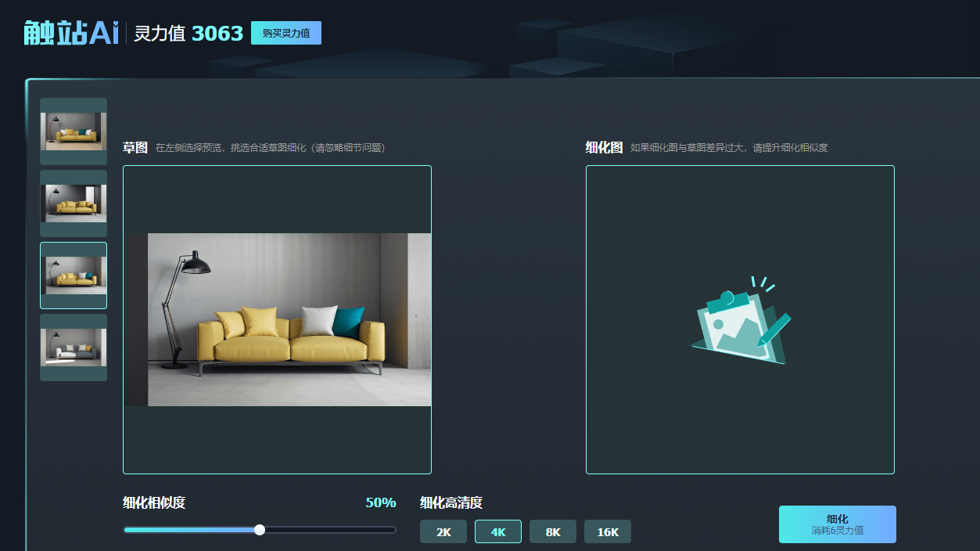The image size is (980, 551).
Task: Choose the fourth thumbnail with the gray sofa
Action: pos(74,348)
